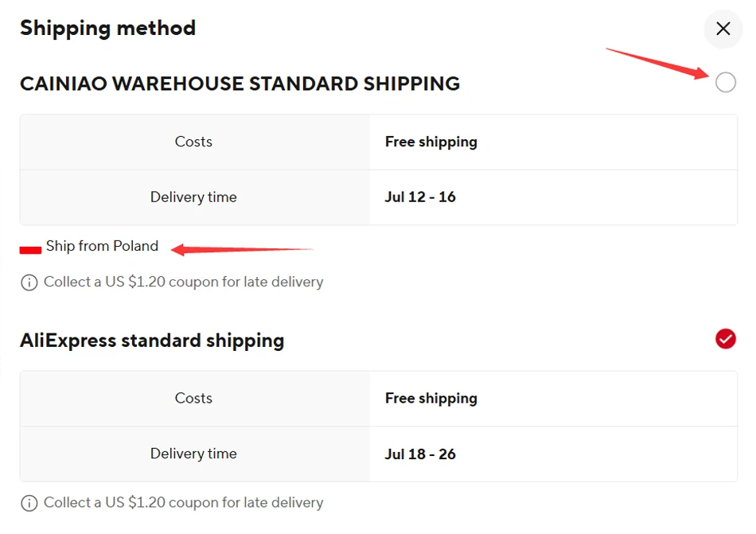Click the Cainiao late delivery coupon text

coord(183,282)
